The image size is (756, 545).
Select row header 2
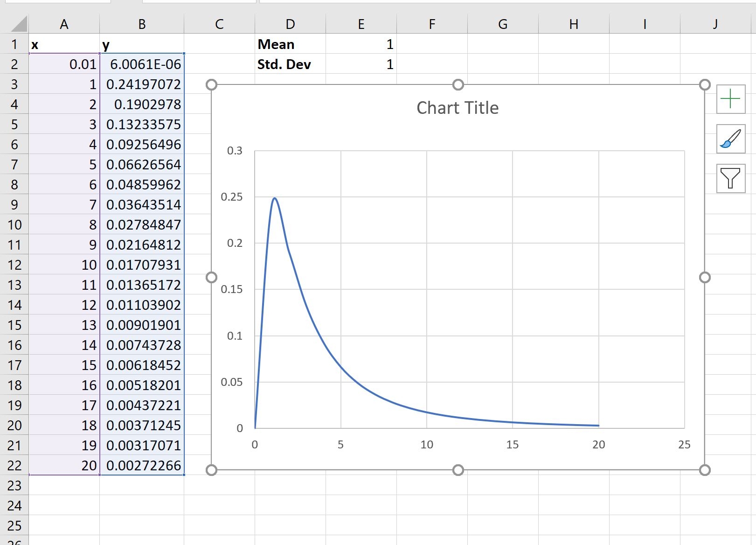click(x=14, y=64)
